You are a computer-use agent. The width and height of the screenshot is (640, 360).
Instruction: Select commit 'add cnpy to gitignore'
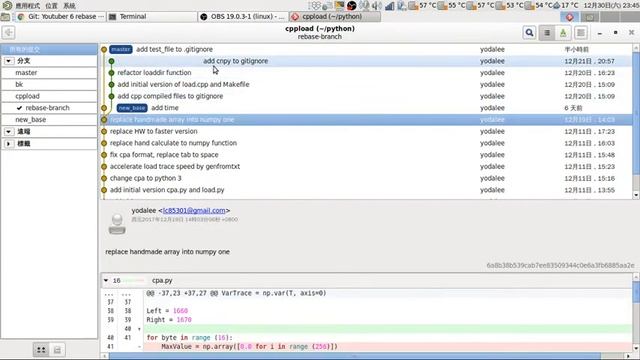click(366, 61)
